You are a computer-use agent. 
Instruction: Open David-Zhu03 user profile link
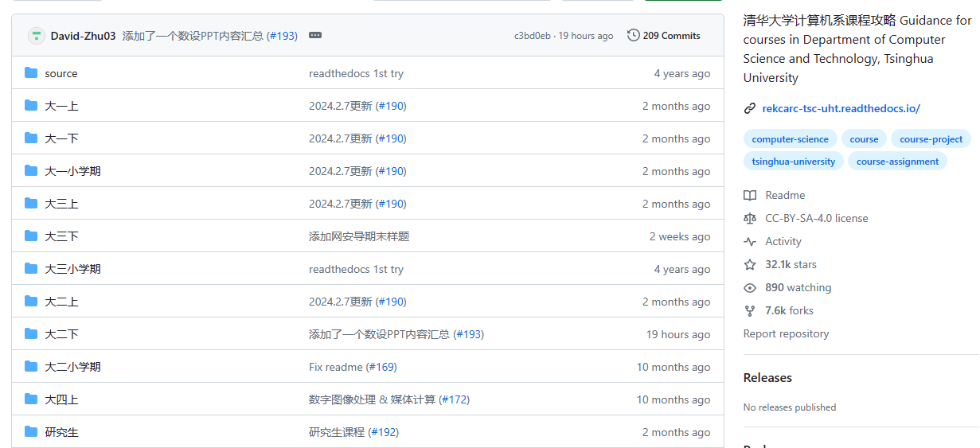tap(83, 36)
